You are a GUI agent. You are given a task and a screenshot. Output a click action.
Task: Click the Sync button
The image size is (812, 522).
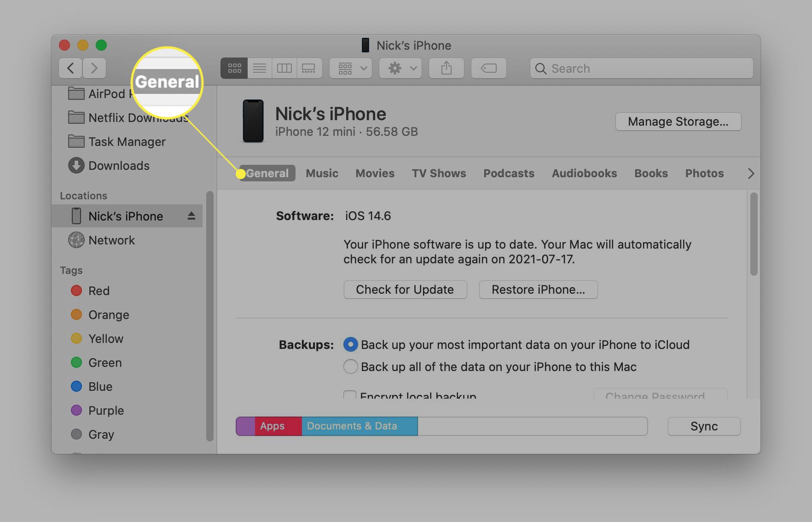[704, 426]
